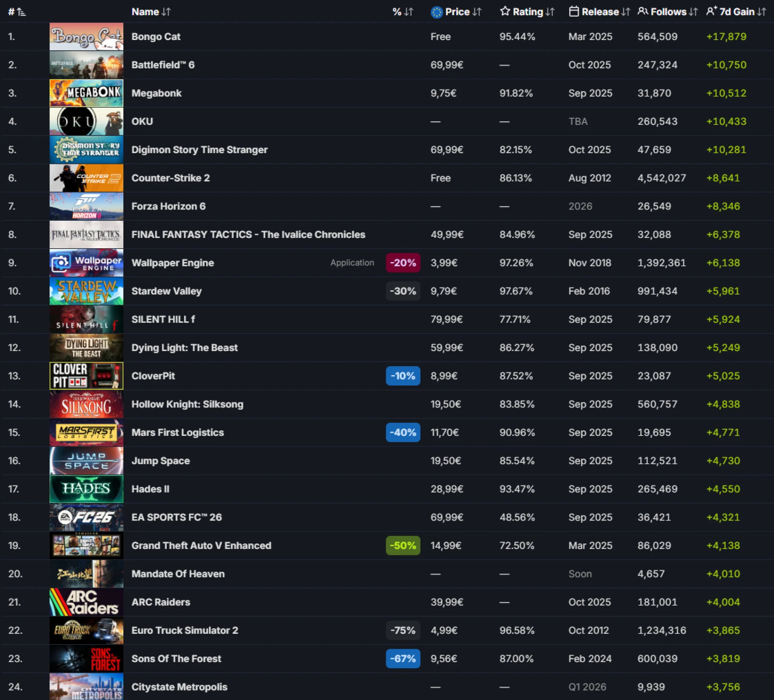Image resolution: width=774 pixels, height=700 pixels.
Task: Open Citystate Metropolis game thumbnail
Action: tap(86, 687)
